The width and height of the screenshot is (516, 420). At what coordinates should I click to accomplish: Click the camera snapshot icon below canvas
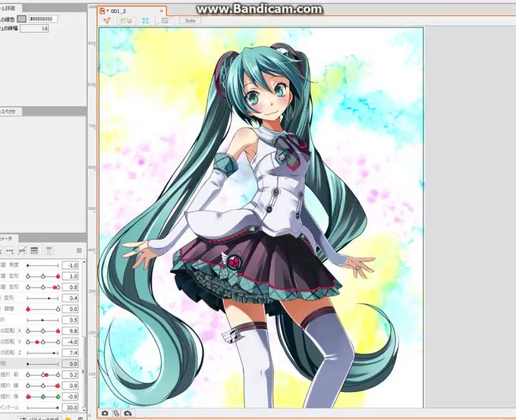[x=105, y=413]
